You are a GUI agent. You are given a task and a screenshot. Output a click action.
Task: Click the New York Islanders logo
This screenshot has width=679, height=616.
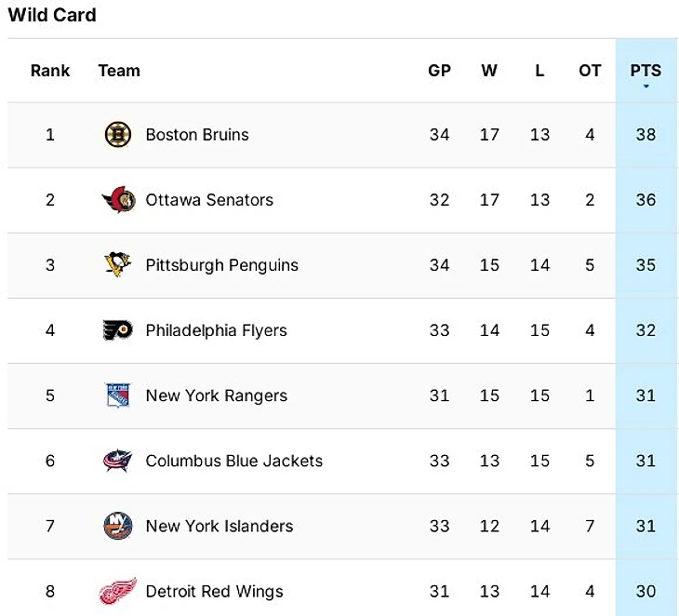pyautogui.click(x=118, y=526)
